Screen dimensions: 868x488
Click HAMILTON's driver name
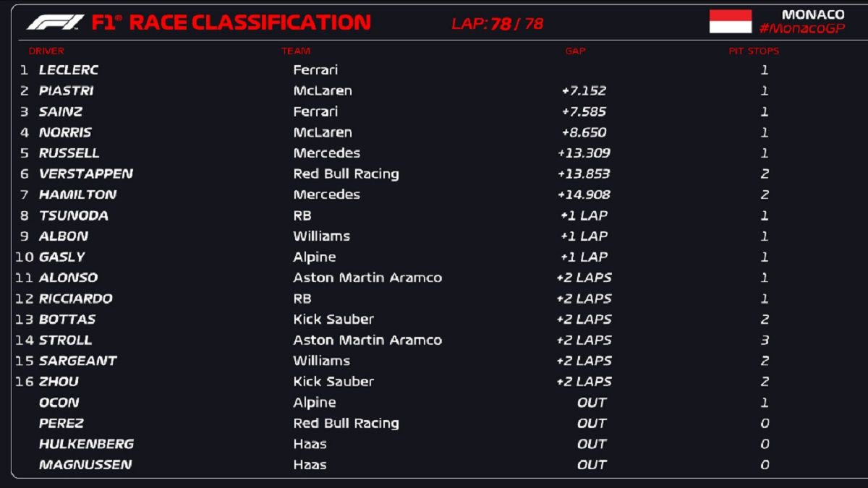[77, 194]
